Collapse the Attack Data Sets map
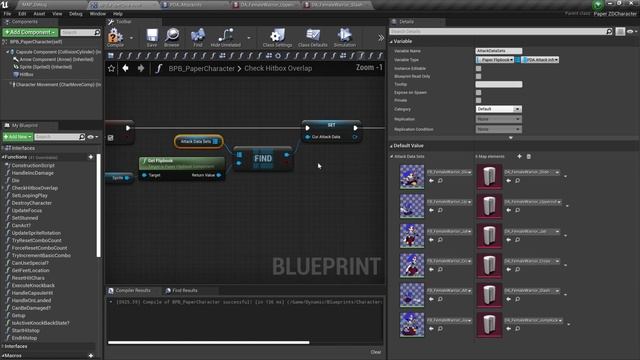 (392, 157)
